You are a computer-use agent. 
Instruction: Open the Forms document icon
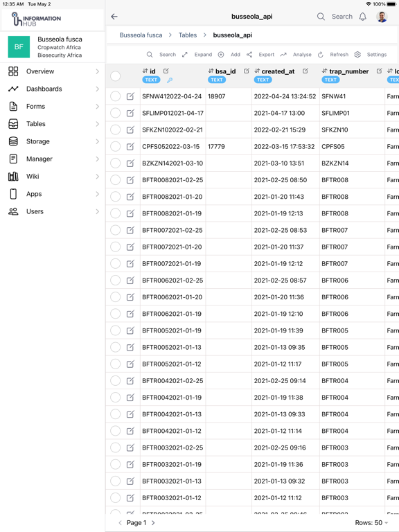tap(13, 107)
